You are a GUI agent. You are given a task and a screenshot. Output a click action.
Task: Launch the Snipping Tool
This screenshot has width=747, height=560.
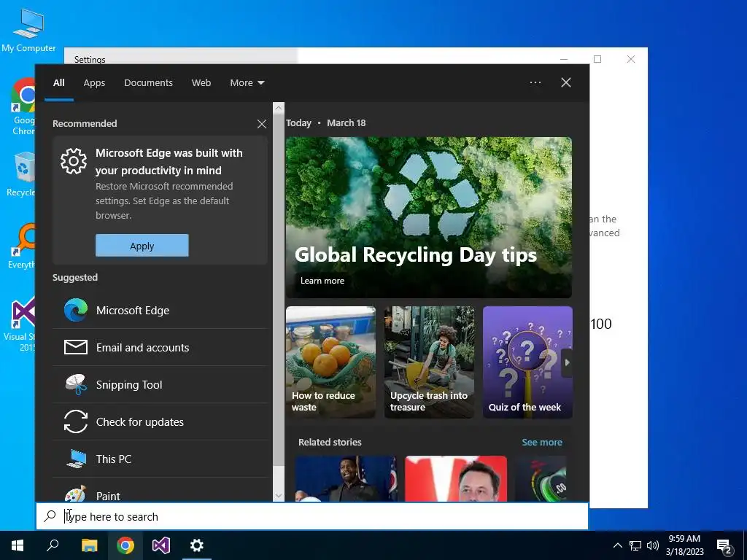tap(160, 385)
